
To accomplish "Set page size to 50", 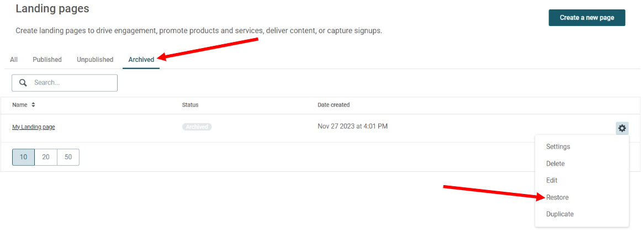I will tap(68, 157).
